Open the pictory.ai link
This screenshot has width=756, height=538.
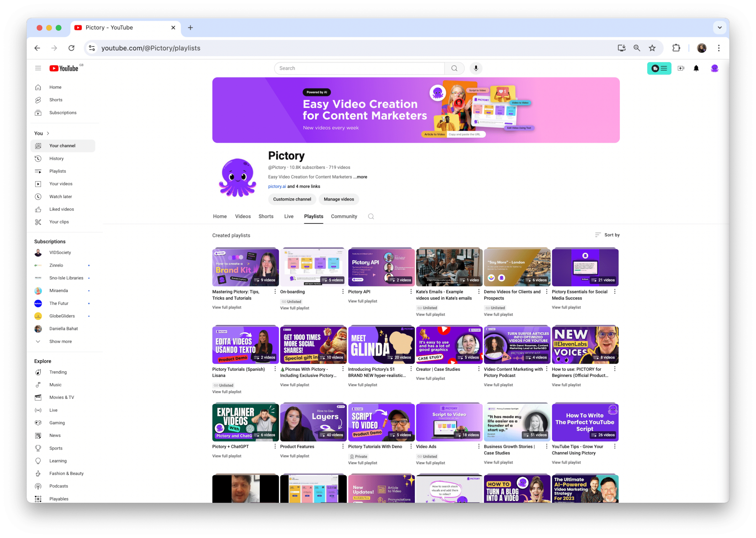(277, 187)
